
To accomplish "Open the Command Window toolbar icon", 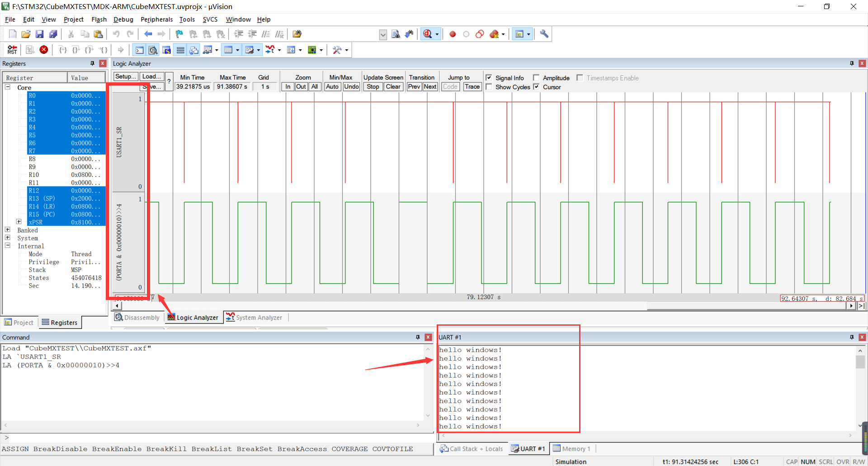I will 139,50.
